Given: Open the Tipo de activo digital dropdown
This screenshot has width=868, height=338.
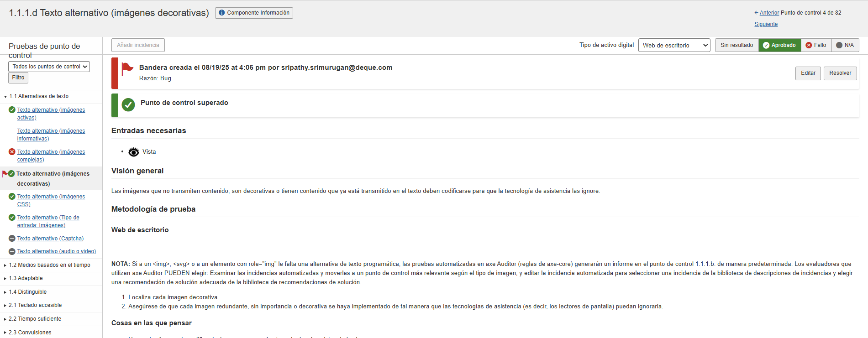Looking at the screenshot, I should coord(674,45).
